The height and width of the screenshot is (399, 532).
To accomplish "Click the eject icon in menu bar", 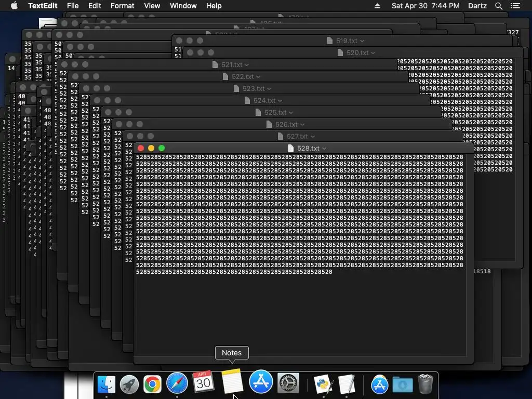I will pyautogui.click(x=377, y=6).
